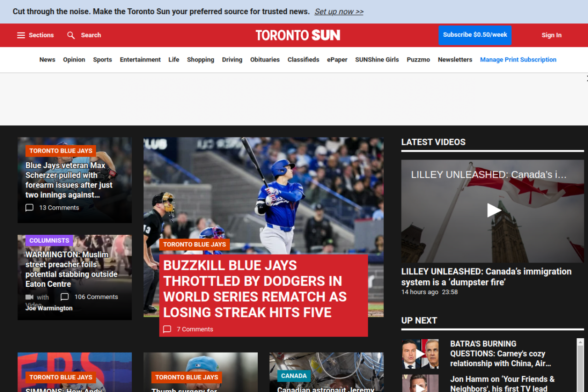
Task: Open Puzzmo page
Action: (418, 60)
